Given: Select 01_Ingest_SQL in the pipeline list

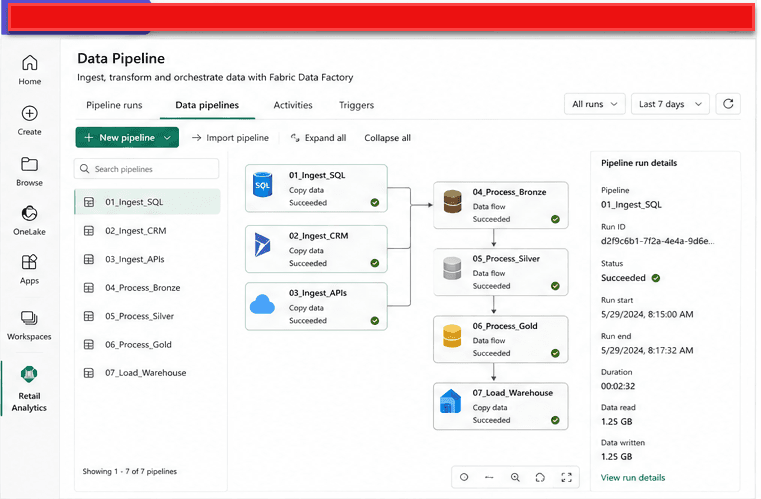Looking at the screenshot, I should coord(148,202).
